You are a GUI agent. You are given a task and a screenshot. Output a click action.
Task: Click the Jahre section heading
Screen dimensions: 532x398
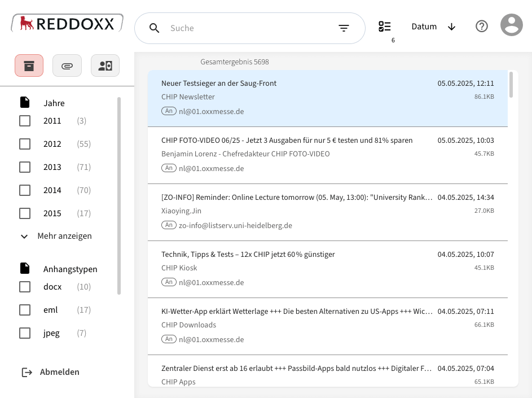point(54,103)
